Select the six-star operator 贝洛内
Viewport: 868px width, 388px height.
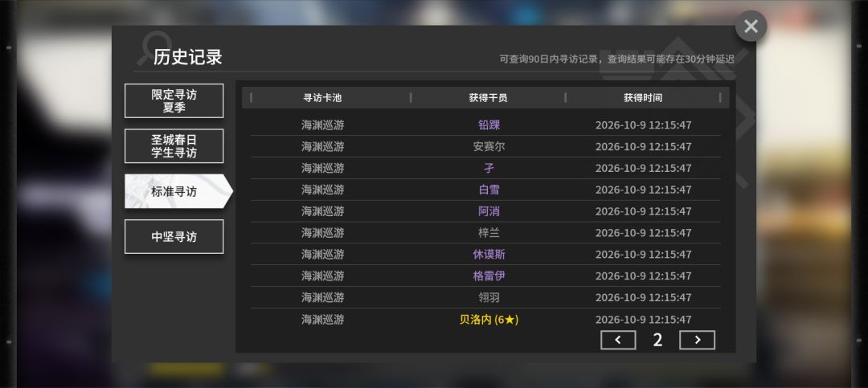tap(489, 320)
